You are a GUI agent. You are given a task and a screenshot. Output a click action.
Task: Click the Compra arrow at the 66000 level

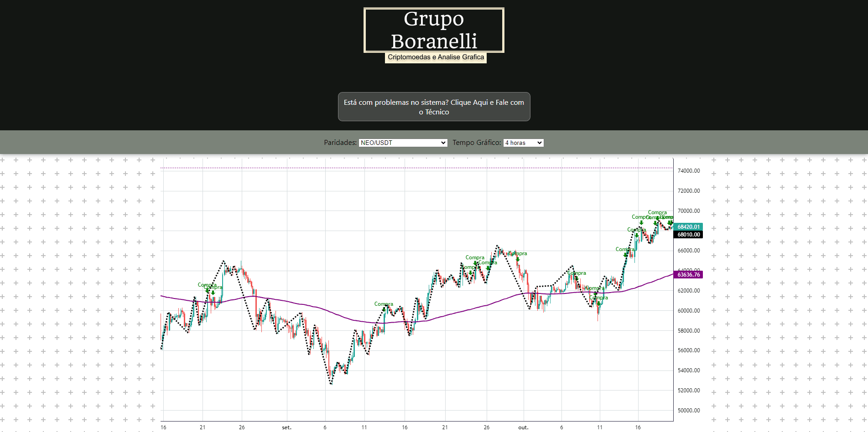[x=625, y=255]
